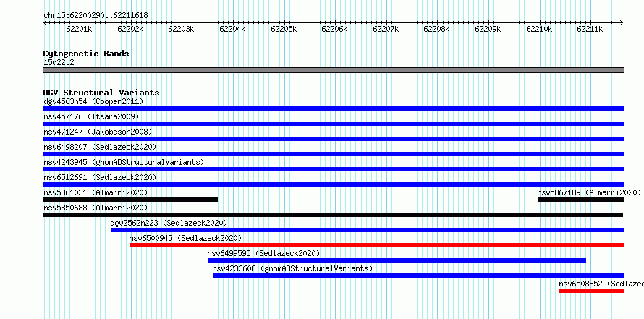Viewport: 644px width, 319px height.
Task: Open the nsv6499595 (Sedlazeck2020) variant label
Action: tap(263, 254)
